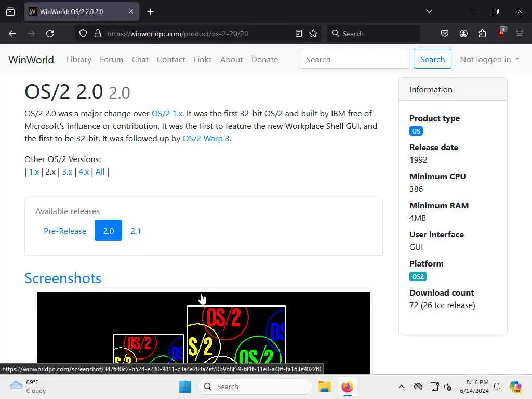Select the 2.1 release tab
532x399 pixels.
click(x=136, y=231)
